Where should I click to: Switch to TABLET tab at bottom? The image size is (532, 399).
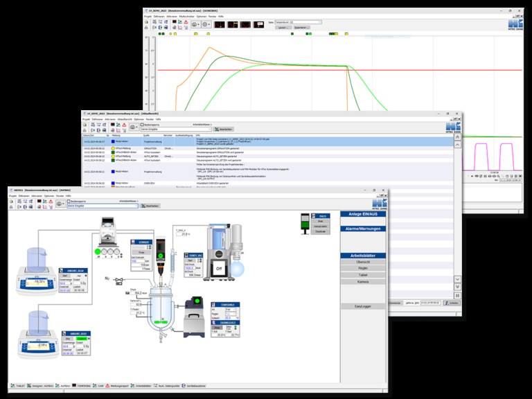tap(18, 386)
